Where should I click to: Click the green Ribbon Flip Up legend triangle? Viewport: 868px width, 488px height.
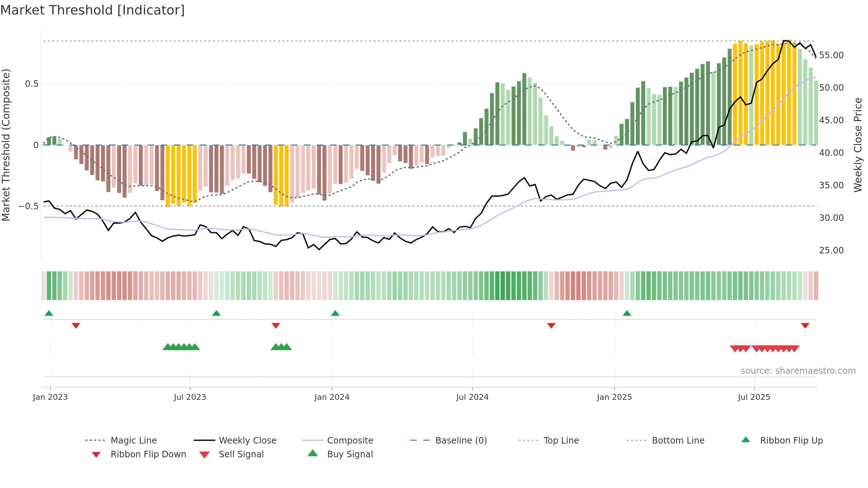tap(746, 440)
